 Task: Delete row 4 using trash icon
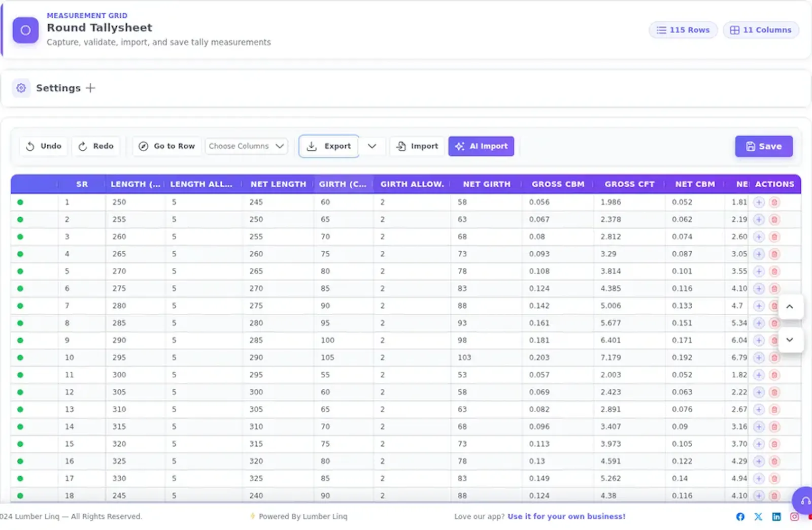[774, 254]
